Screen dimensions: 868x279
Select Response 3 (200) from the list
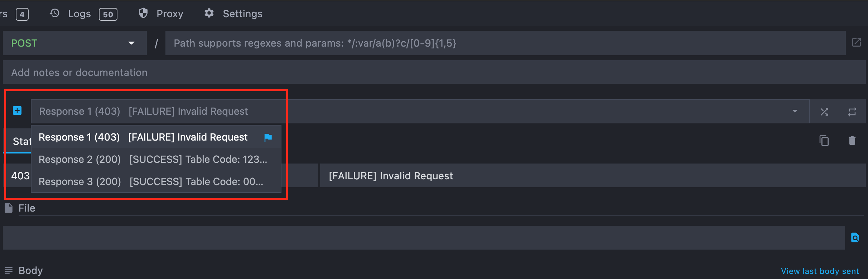153,181
